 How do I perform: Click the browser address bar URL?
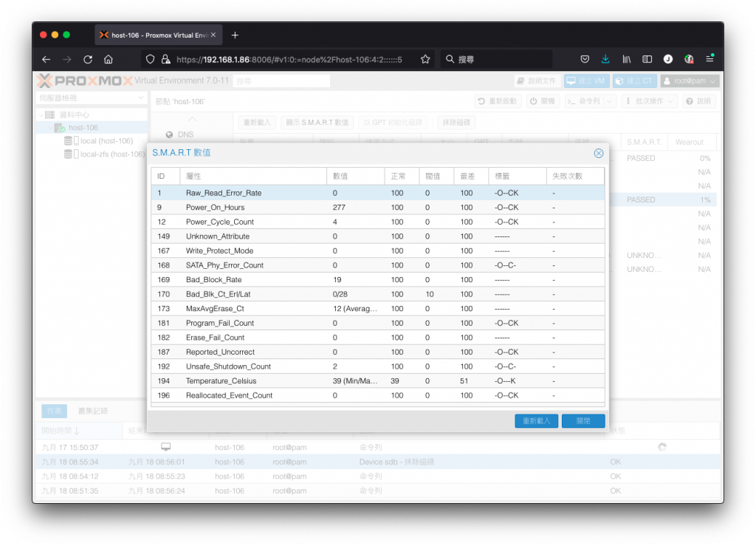pyautogui.click(x=289, y=59)
